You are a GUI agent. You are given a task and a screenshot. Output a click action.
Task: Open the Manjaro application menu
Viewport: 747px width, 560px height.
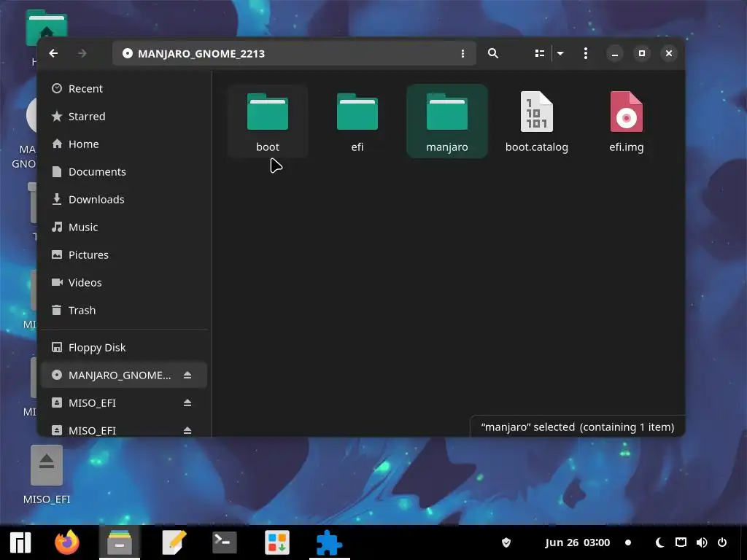pos(20,542)
